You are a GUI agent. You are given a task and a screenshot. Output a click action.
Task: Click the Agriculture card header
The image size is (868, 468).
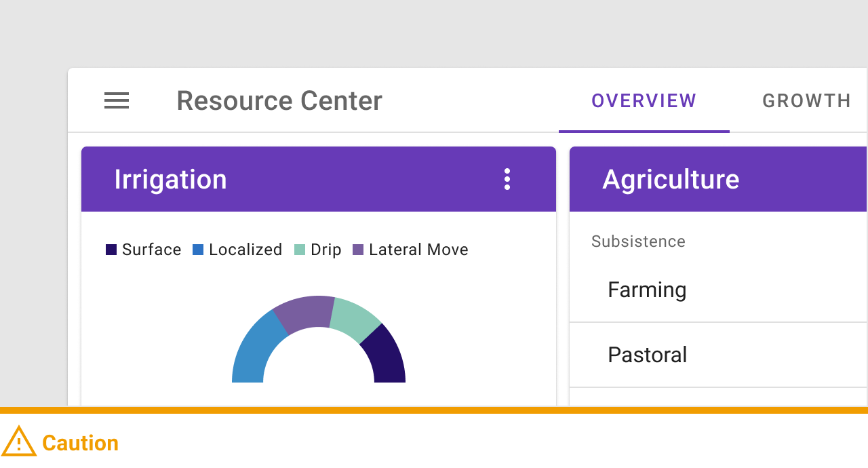(719, 179)
